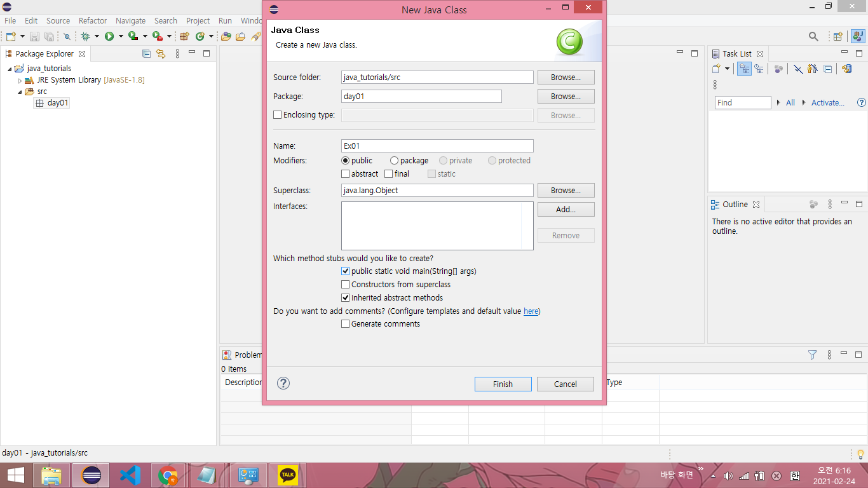
Task: Open the External Tools dropdown arrow
Action: click(169, 36)
